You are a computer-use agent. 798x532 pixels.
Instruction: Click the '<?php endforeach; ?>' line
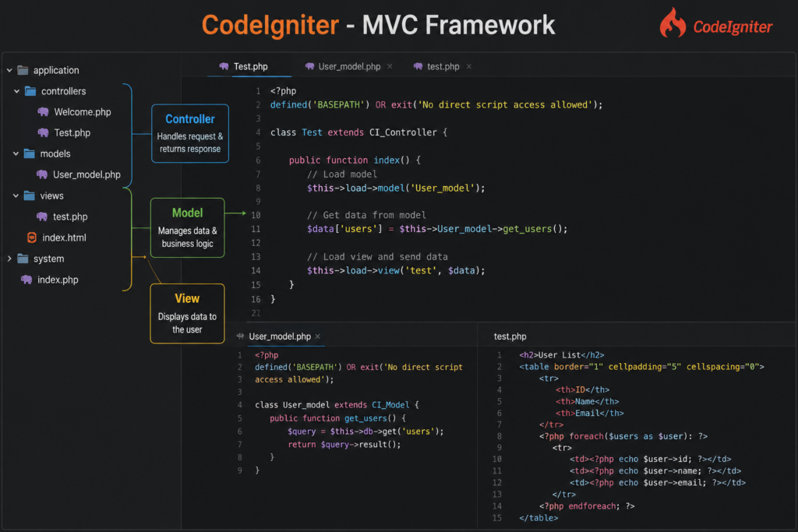tap(587, 506)
